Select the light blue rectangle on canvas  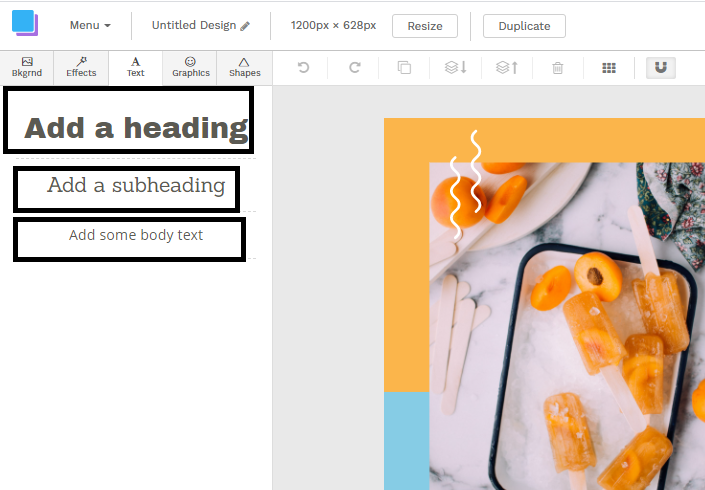coord(406,441)
